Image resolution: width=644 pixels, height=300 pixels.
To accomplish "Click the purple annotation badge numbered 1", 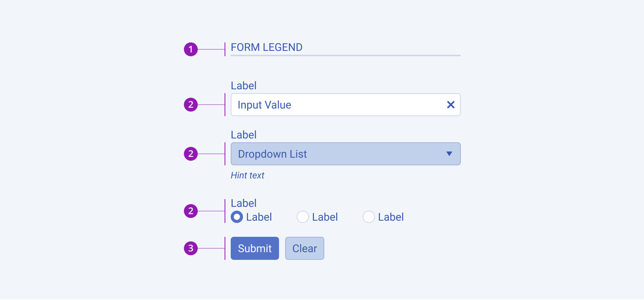I will (191, 49).
